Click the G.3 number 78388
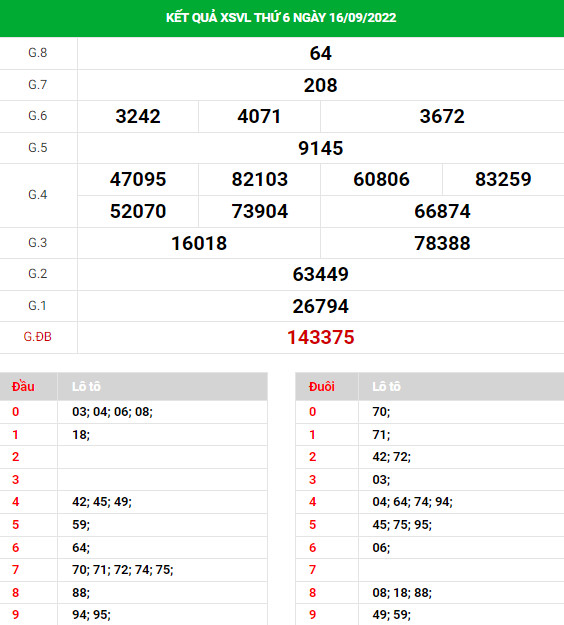The image size is (564, 625). 442,243
